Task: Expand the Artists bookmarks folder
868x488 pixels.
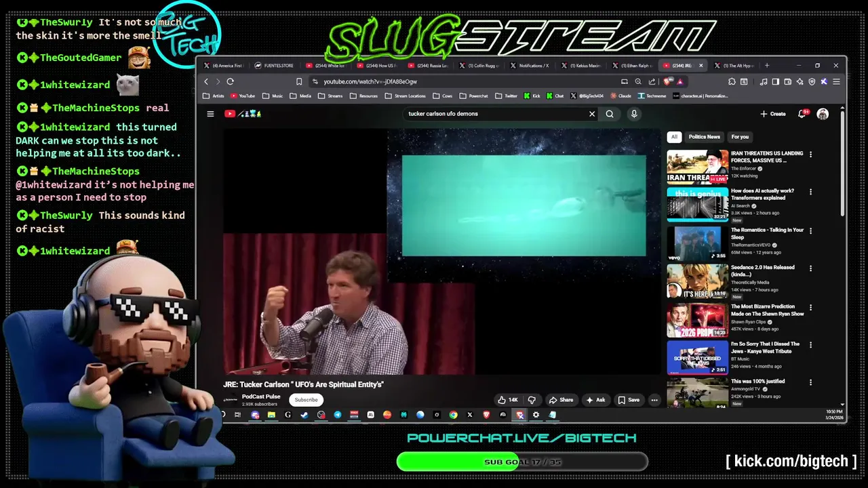Action: tap(214, 96)
